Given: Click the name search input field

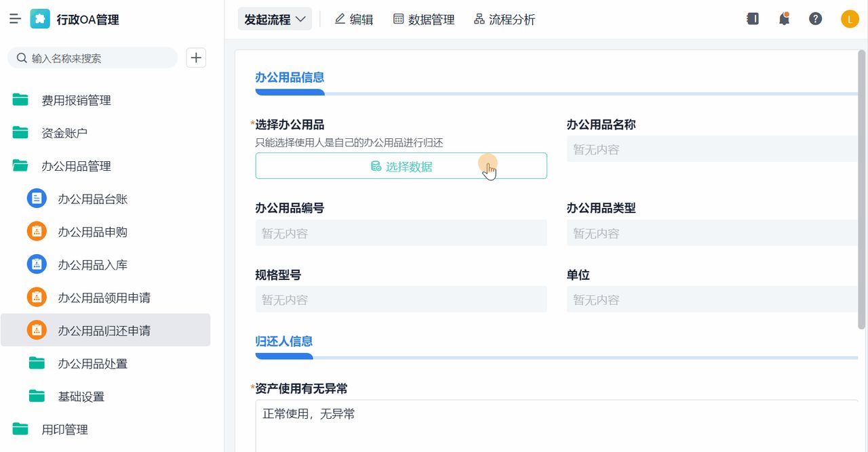Looking at the screenshot, I should click(93, 58).
